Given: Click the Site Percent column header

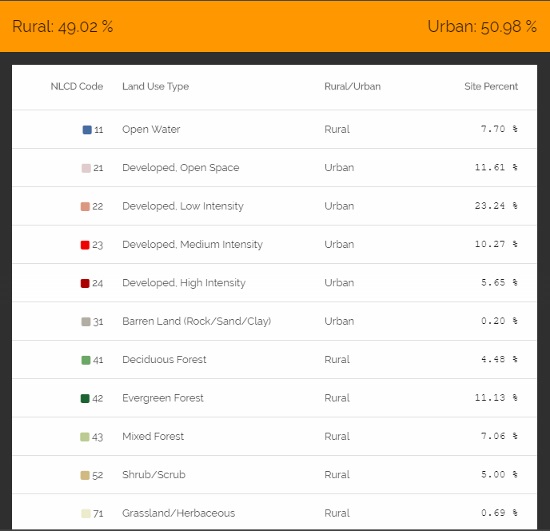Looking at the screenshot, I should [x=491, y=86].
